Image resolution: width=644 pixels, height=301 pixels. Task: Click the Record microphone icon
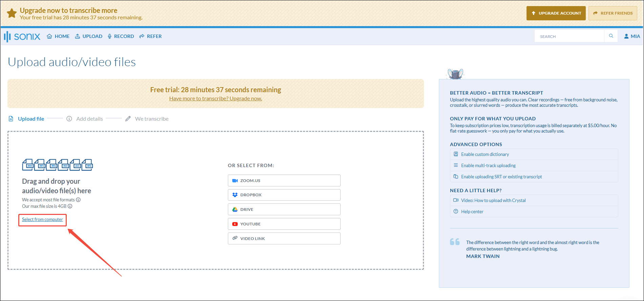(109, 36)
